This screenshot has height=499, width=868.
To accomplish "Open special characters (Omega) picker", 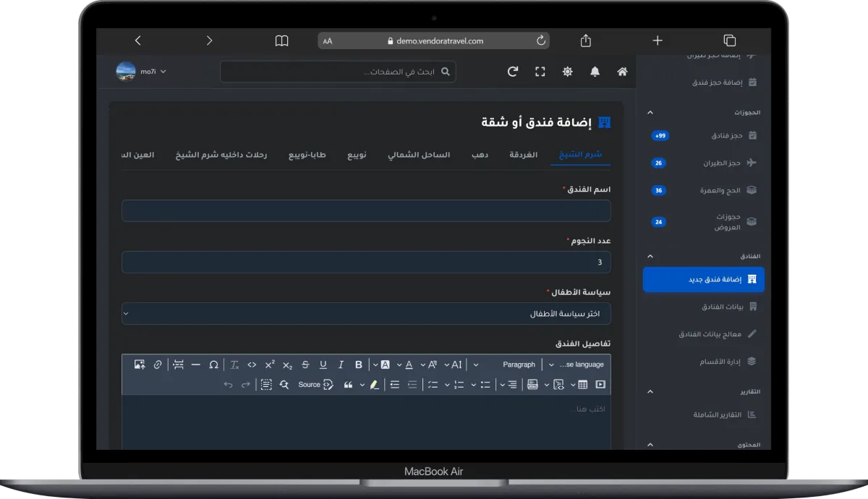I will [213, 364].
